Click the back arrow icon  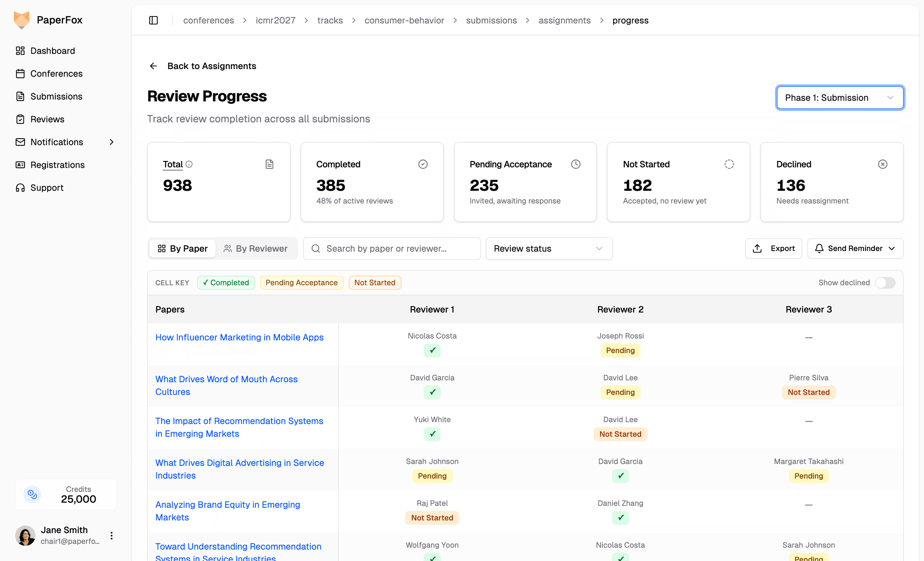(153, 66)
